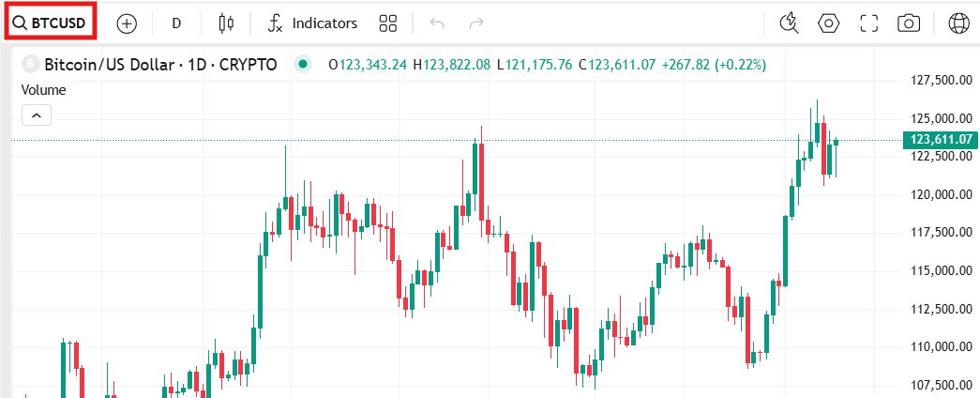This screenshot has width=980, height=398.
Task: Open the Indicators menu
Action: [312, 23]
